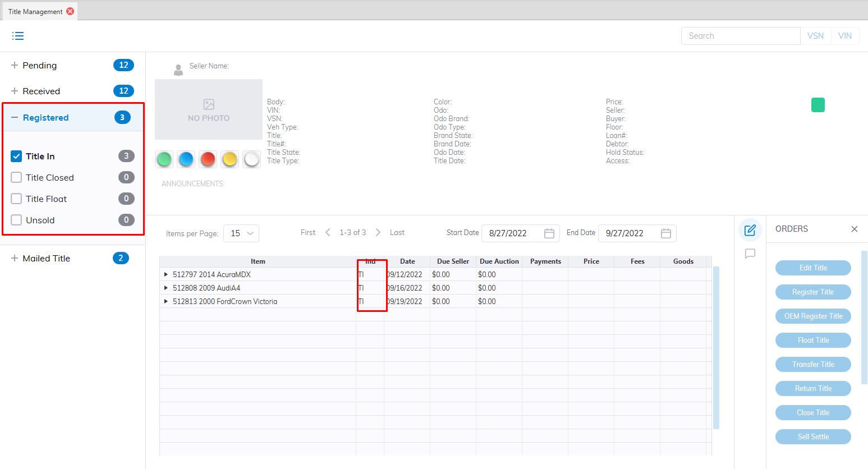Go to next page arrow
The height and width of the screenshot is (469, 868).
[378, 232]
